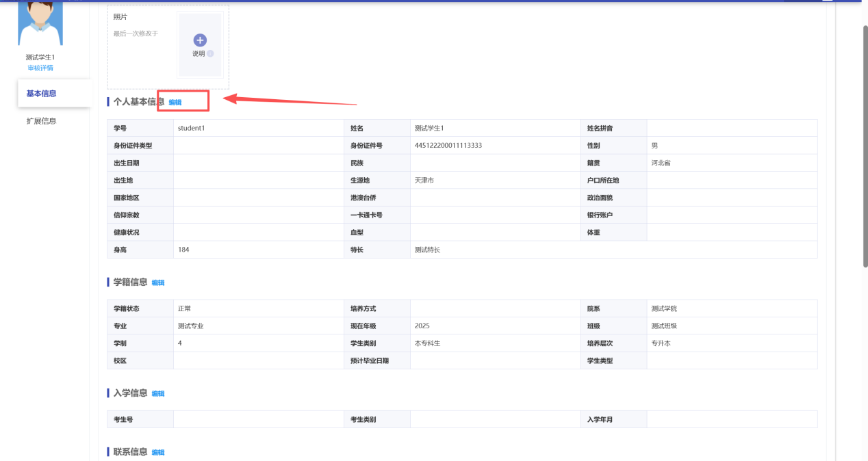Screen dimensions: 868x461
Task: Click 编辑 next to 学籍信息
Action: pos(158,282)
